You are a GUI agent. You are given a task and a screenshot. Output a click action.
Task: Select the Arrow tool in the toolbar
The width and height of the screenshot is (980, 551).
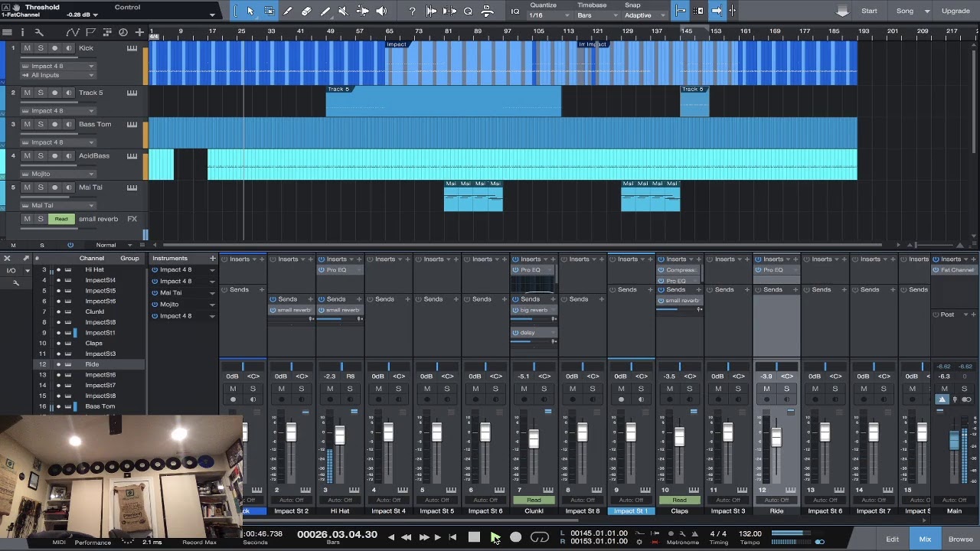(250, 11)
